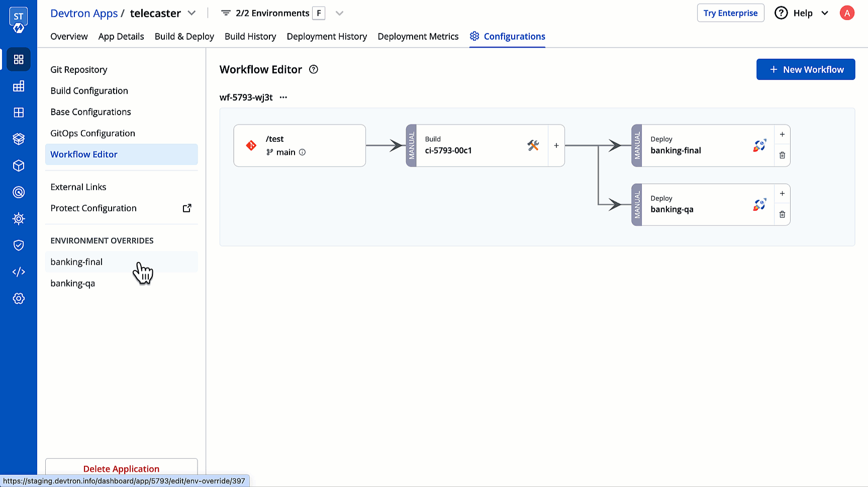Delete the banking-qa deploy node via trash icon
This screenshot has width=868, height=487.
[782, 214]
